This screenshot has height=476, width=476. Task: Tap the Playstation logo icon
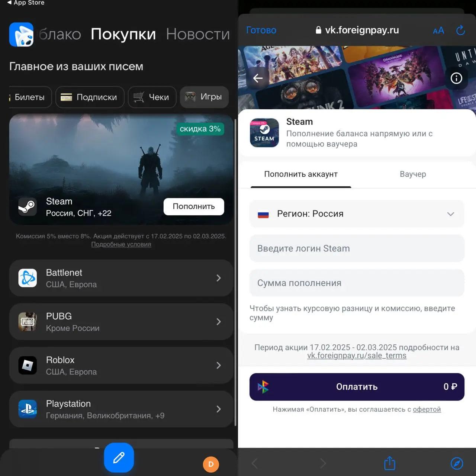coord(28,409)
